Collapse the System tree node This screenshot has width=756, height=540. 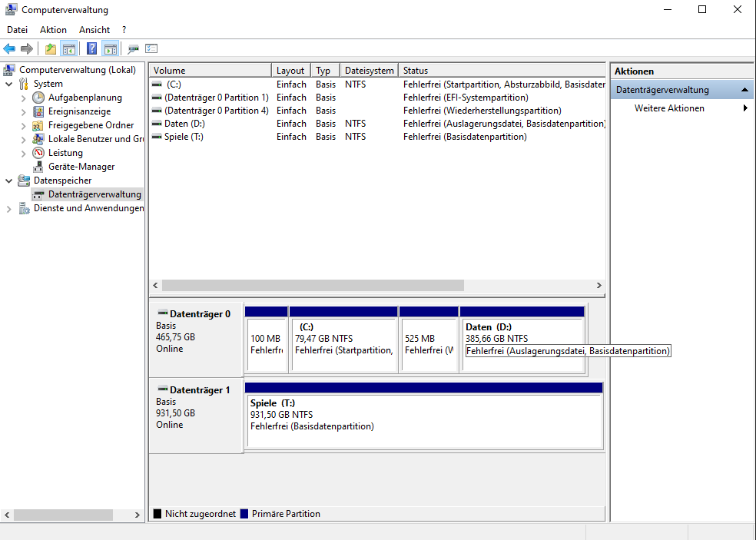pyautogui.click(x=8, y=84)
